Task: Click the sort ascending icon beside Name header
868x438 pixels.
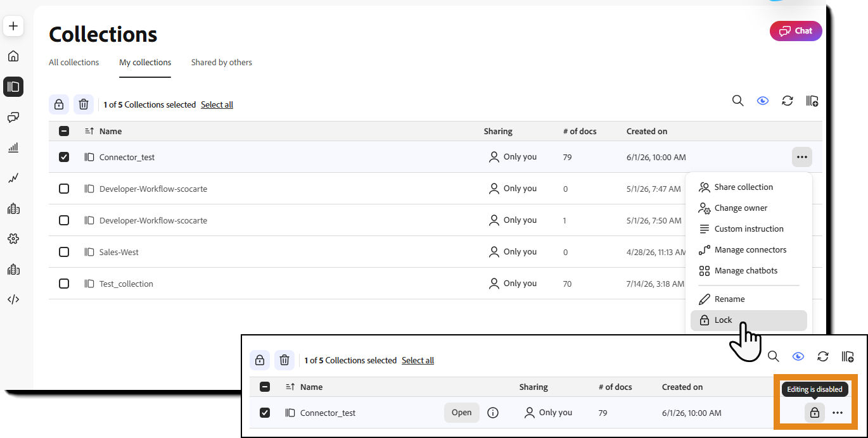Action: [89, 131]
